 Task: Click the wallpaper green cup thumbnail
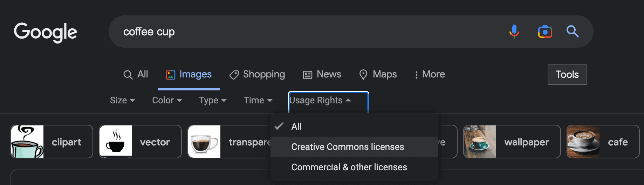pos(480,142)
